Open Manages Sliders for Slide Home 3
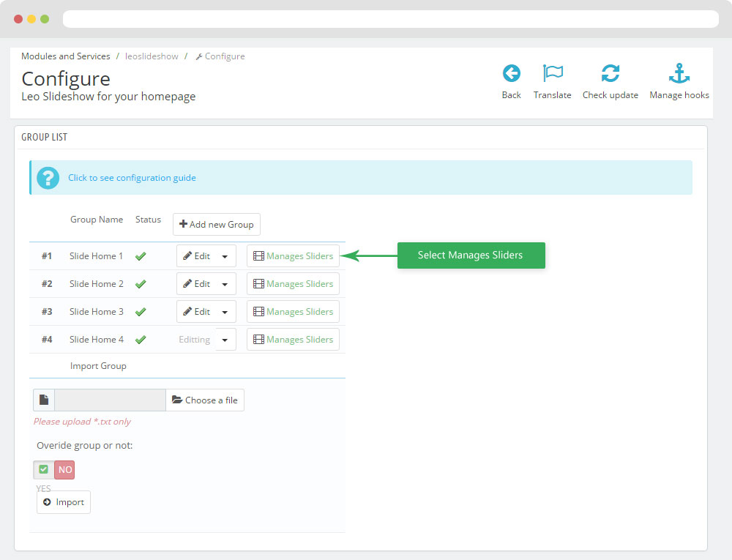Image resolution: width=732 pixels, height=560 pixels. 293,312
